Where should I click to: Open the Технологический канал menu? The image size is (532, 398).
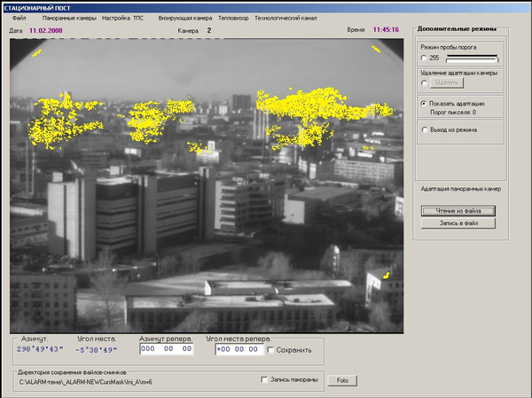tap(285, 18)
